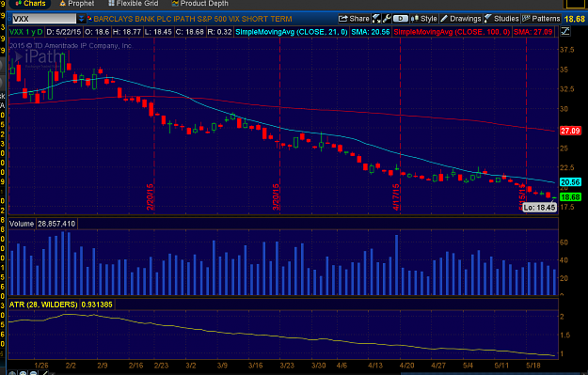Image resolution: width=588 pixels, height=375 pixels.
Task: Click the BARCLAYS BANK PLC IPATH title text
Action: tap(192, 19)
